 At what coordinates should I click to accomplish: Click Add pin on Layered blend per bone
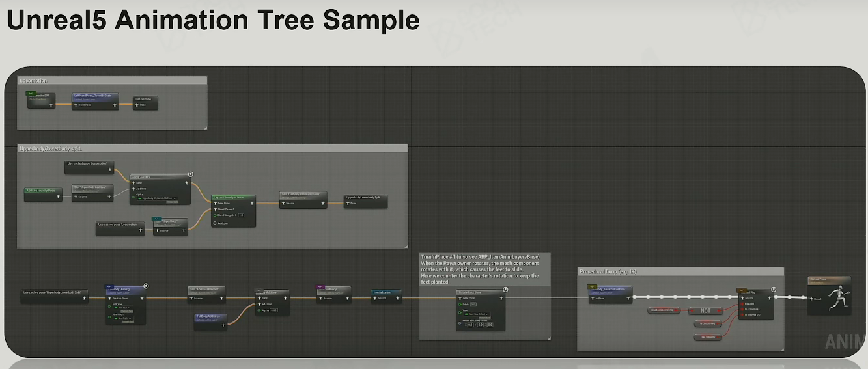[220, 223]
